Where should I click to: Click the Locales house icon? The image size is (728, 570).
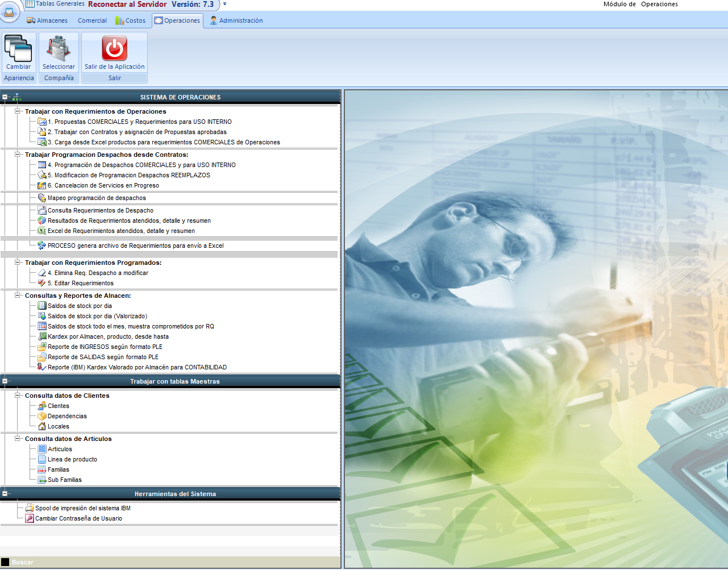[42, 426]
